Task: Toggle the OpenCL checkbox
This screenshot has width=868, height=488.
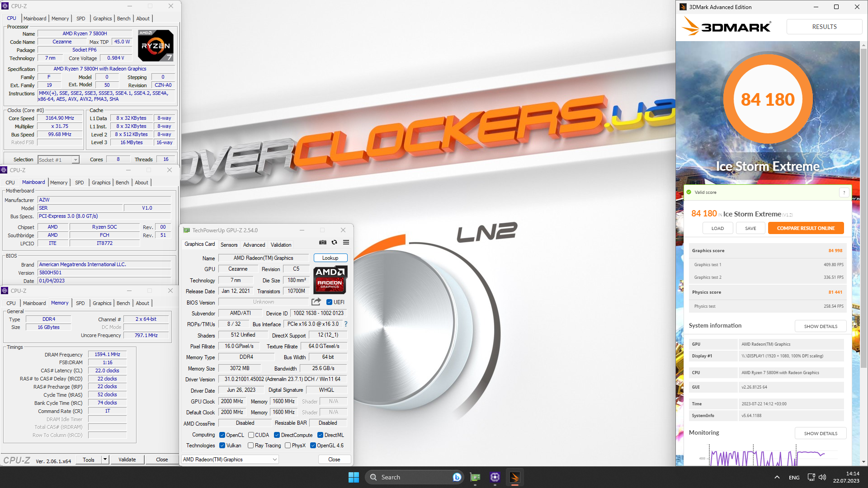Action: tap(222, 435)
